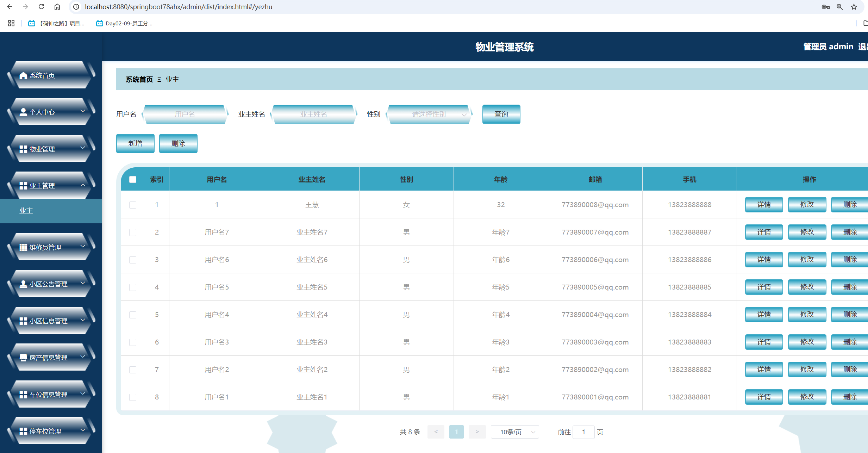This screenshot has height=453, width=868.
Task: Select page 1 in pagination
Action: click(x=456, y=432)
